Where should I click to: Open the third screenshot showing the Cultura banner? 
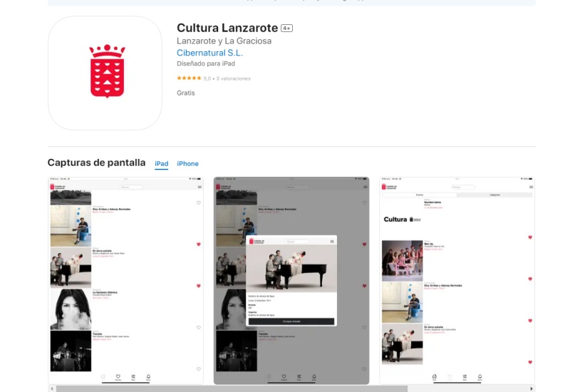457,280
